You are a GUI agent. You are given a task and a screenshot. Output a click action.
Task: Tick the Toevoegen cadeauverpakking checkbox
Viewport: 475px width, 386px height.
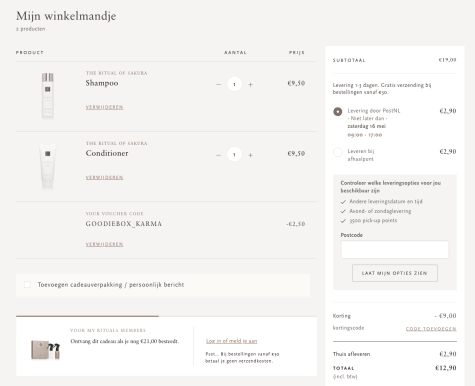click(x=27, y=284)
